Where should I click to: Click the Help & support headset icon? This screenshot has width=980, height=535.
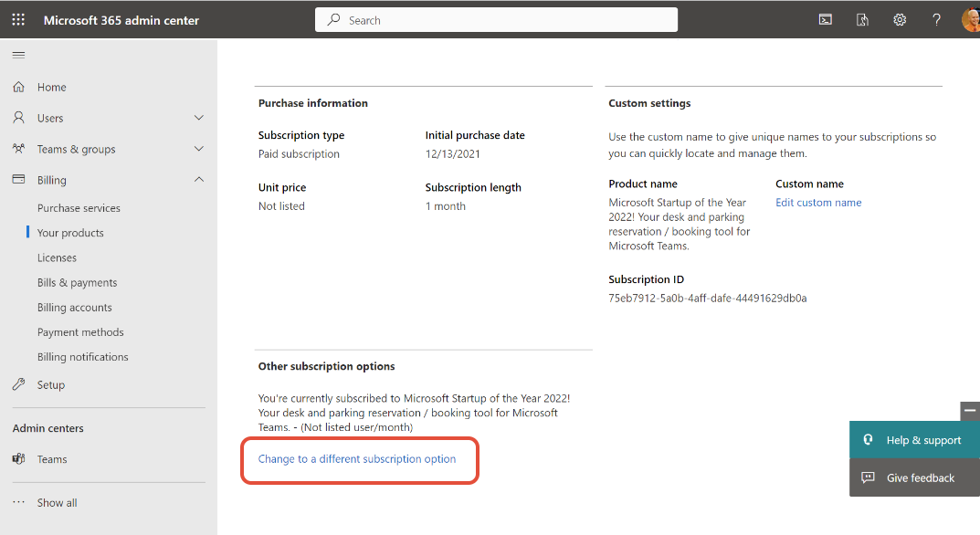[869, 440]
